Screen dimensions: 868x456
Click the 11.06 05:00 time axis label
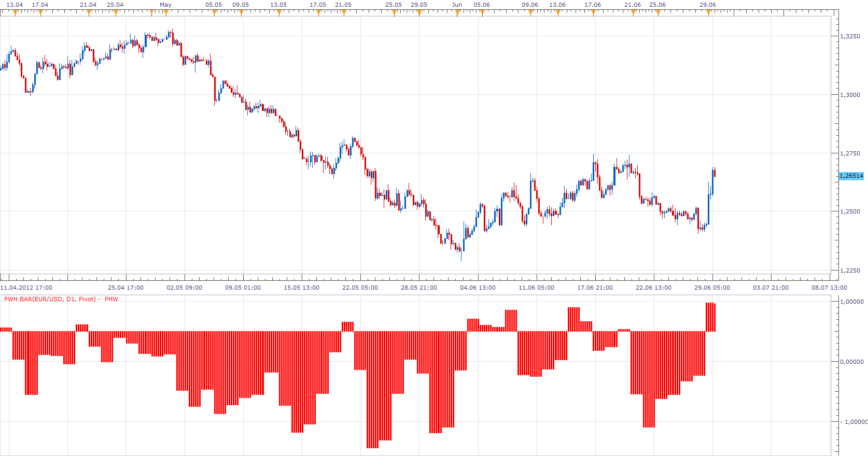537,288
